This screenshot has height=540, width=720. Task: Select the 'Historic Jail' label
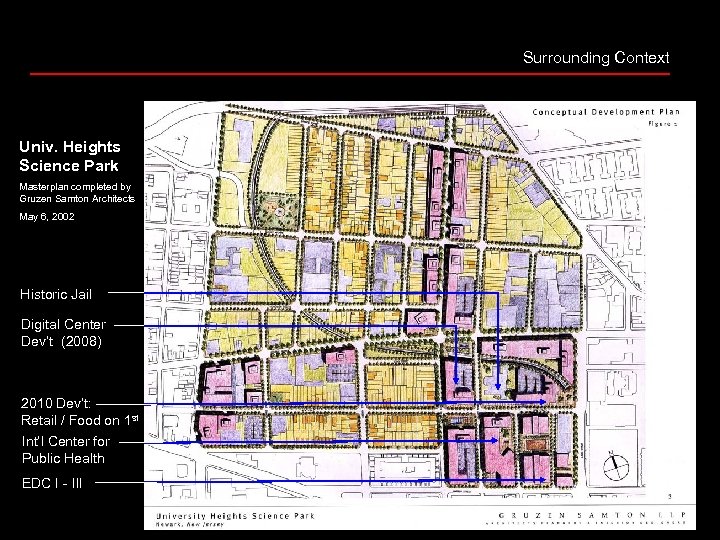[x=56, y=294]
